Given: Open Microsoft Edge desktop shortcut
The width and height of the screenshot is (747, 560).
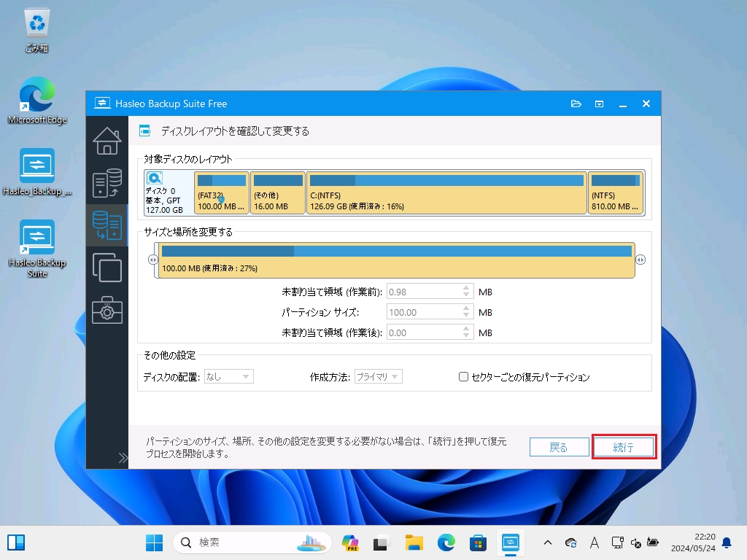Looking at the screenshot, I should tap(36, 101).
